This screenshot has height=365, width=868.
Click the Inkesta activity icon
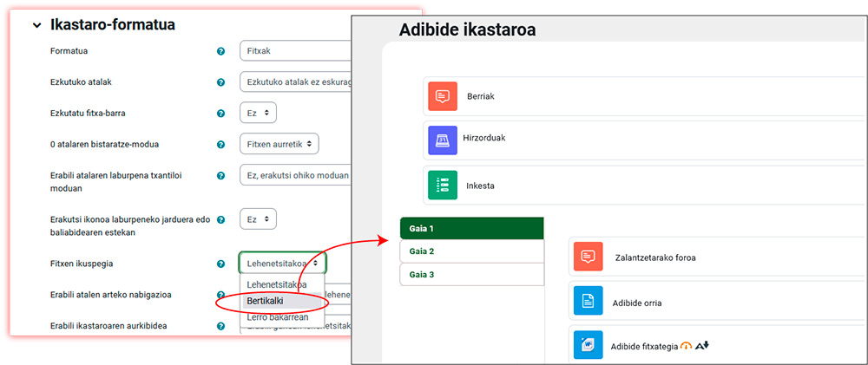(x=443, y=185)
